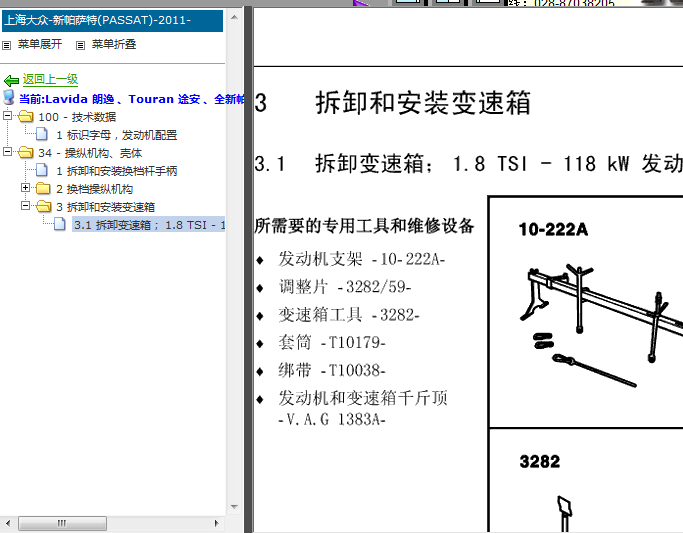Choose 菜单折叠 to collapse all menus

[114, 44]
